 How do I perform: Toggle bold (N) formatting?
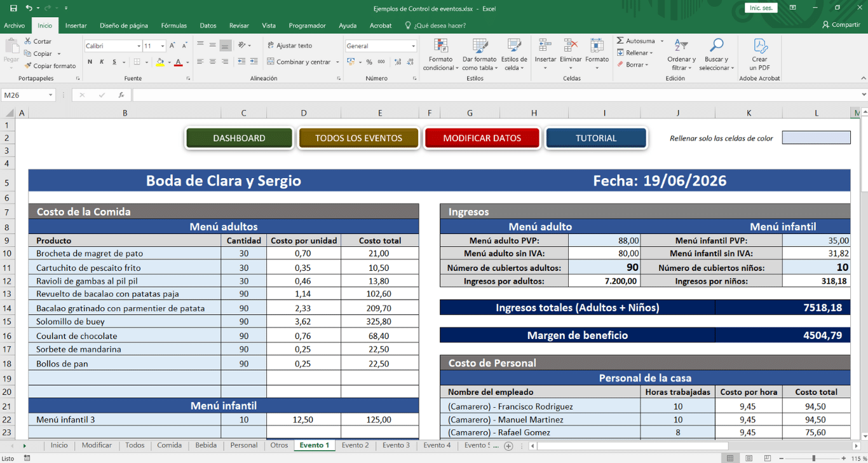[x=90, y=62]
